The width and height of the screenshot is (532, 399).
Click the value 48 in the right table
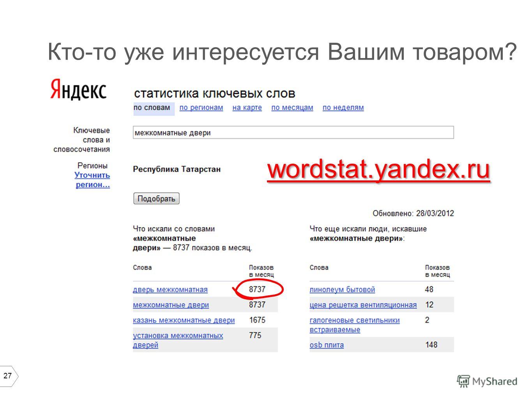coord(429,290)
